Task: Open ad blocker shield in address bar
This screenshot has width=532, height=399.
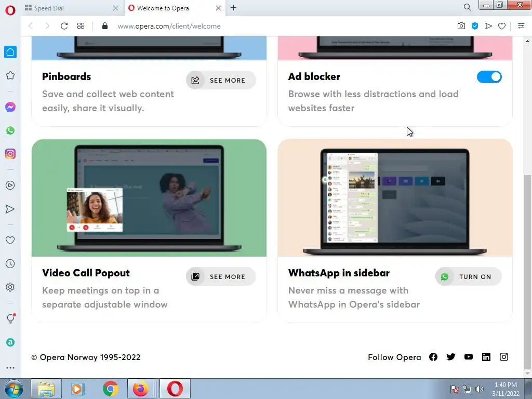Action: click(475, 26)
